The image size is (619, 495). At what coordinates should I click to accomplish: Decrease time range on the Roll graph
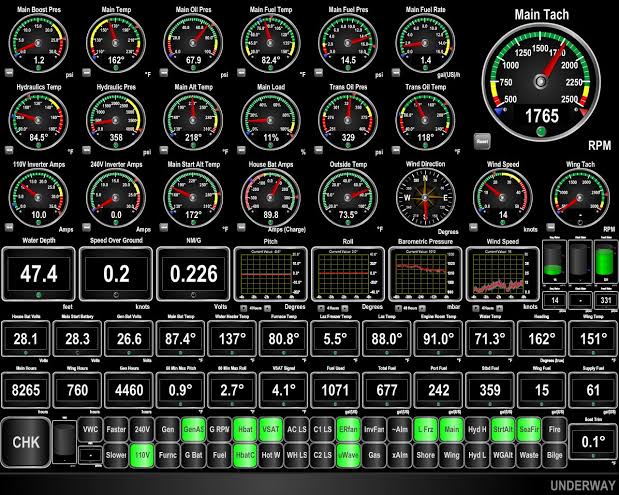[x=321, y=308]
